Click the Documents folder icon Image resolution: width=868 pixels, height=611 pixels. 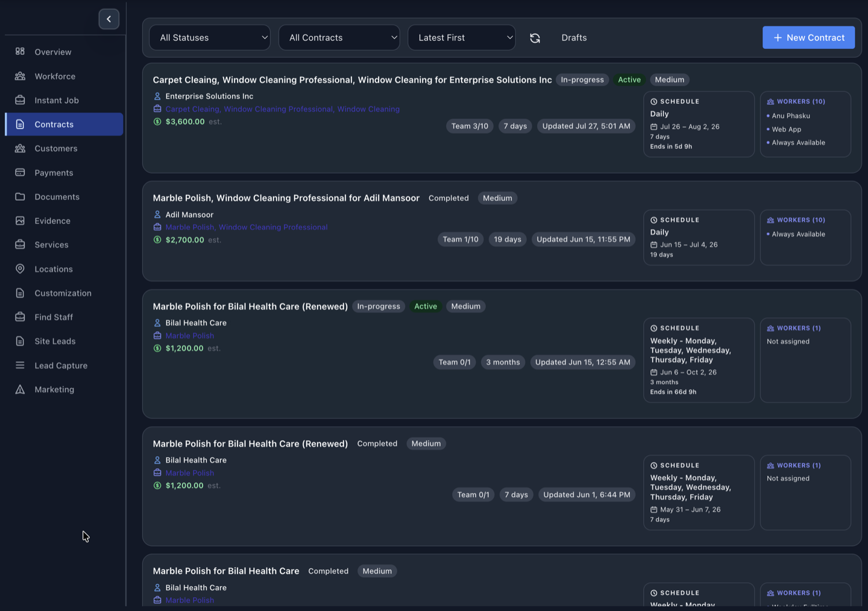pos(20,197)
